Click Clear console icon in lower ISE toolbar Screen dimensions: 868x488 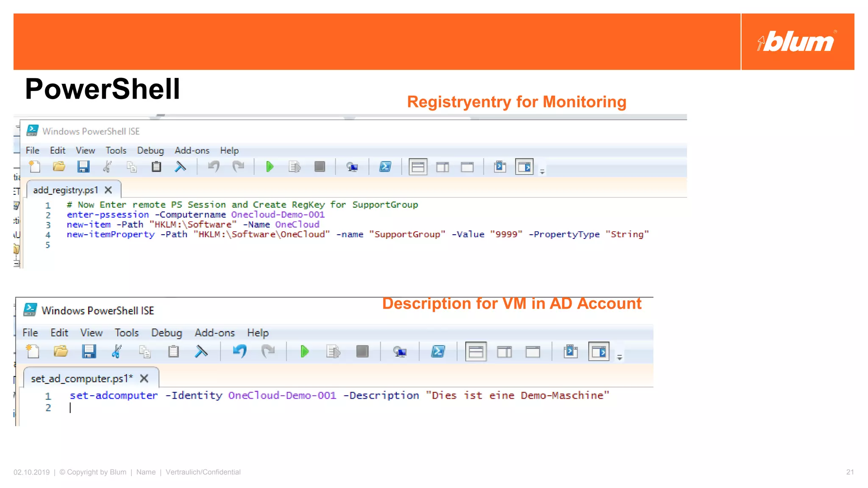click(201, 352)
